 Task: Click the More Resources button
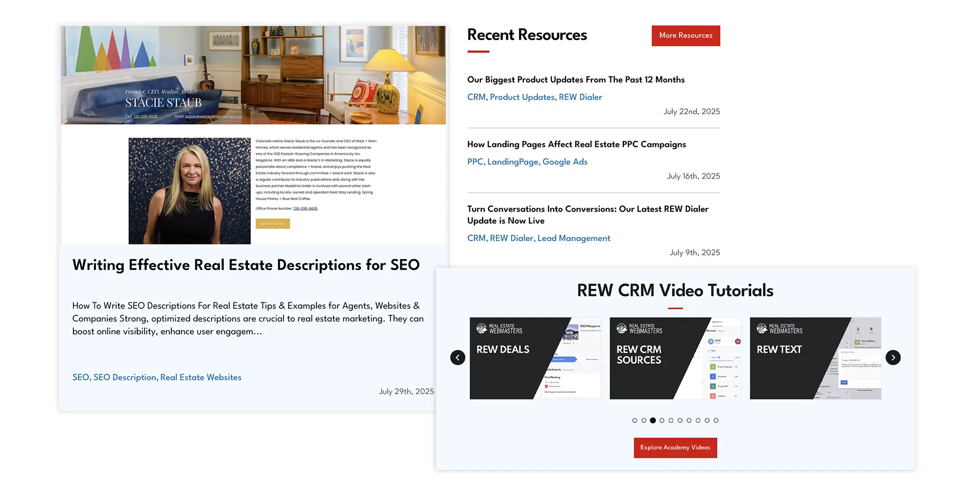coord(686,36)
